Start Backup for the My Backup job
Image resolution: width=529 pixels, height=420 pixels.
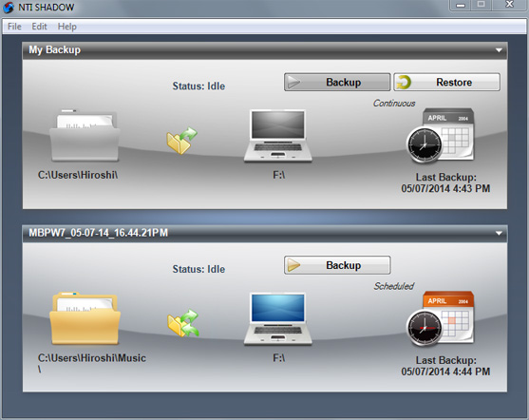click(337, 82)
